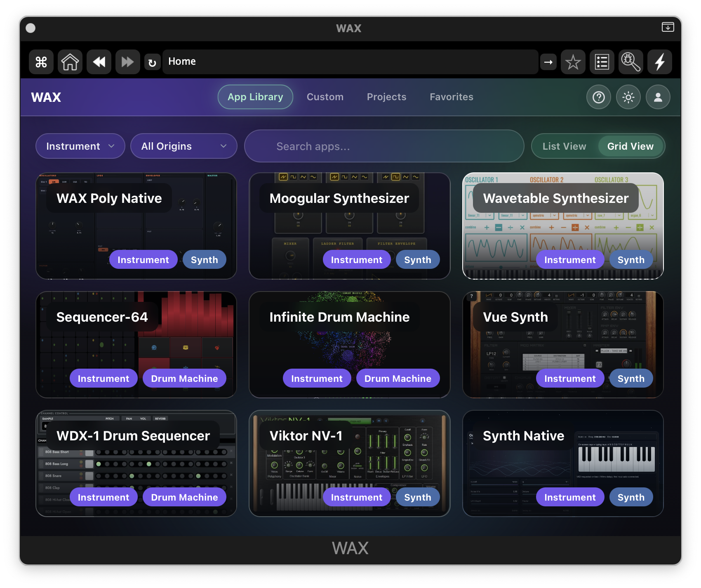Image resolution: width=701 pixels, height=588 pixels.
Task: Go to Home via house icon
Action: pyautogui.click(x=70, y=62)
